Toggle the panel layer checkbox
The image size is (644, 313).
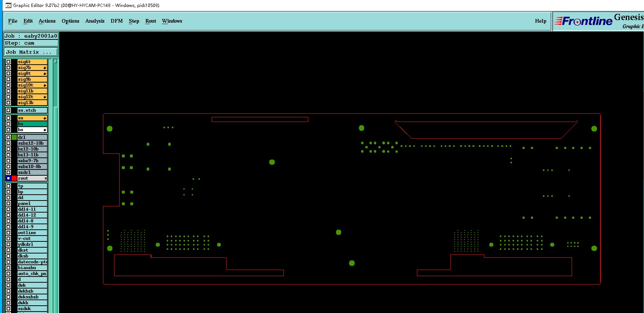8,203
